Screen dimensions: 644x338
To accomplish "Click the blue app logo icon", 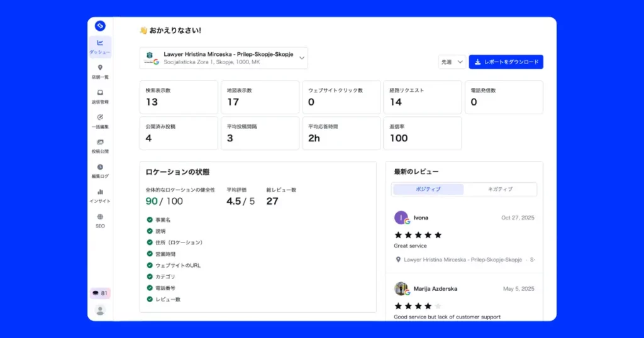I will point(100,26).
